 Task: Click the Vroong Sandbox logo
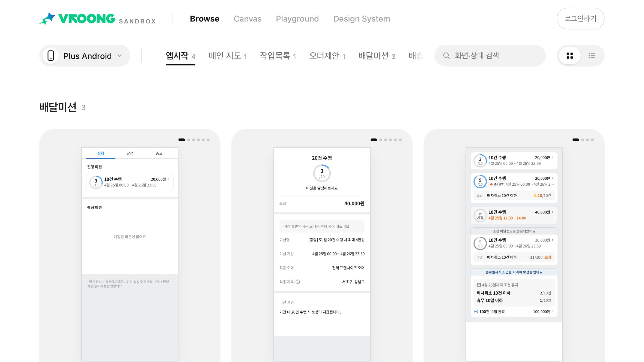tap(97, 19)
